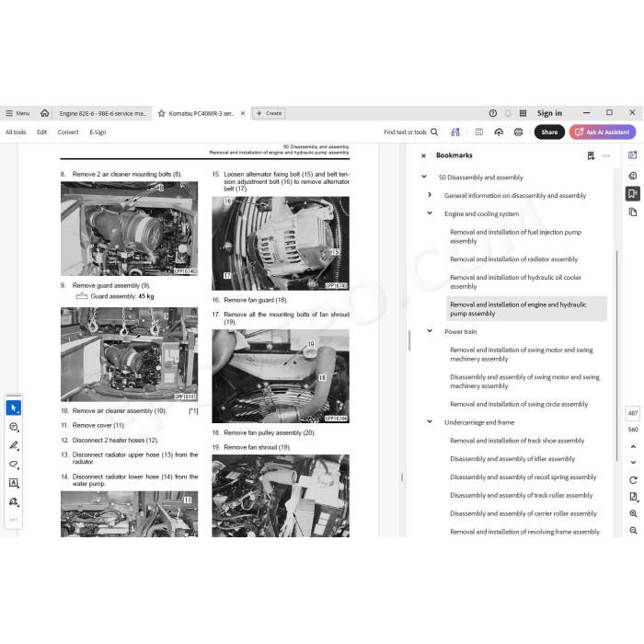Open the Help question mark icon
The height and width of the screenshot is (644, 644).
pyautogui.click(x=493, y=113)
